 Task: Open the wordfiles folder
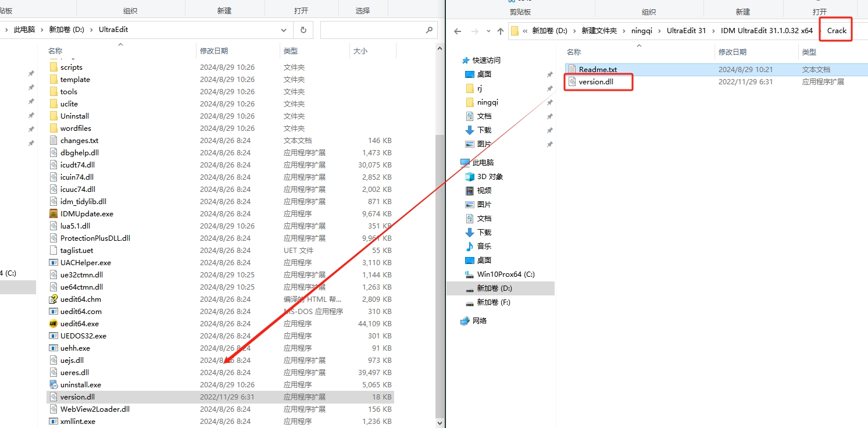point(75,128)
